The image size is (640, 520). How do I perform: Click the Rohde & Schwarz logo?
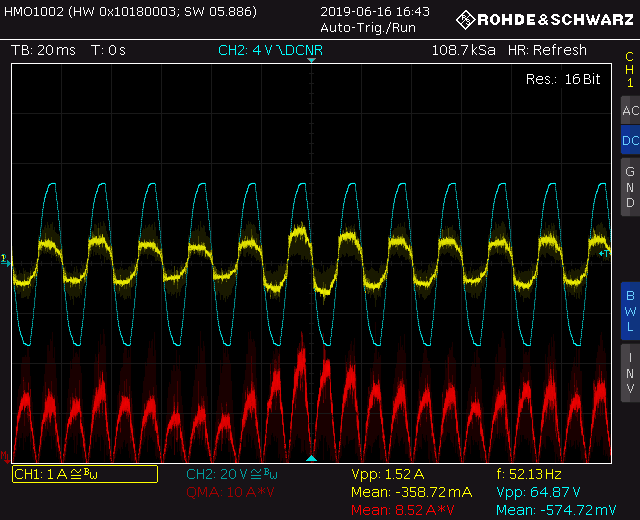point(545,20)
